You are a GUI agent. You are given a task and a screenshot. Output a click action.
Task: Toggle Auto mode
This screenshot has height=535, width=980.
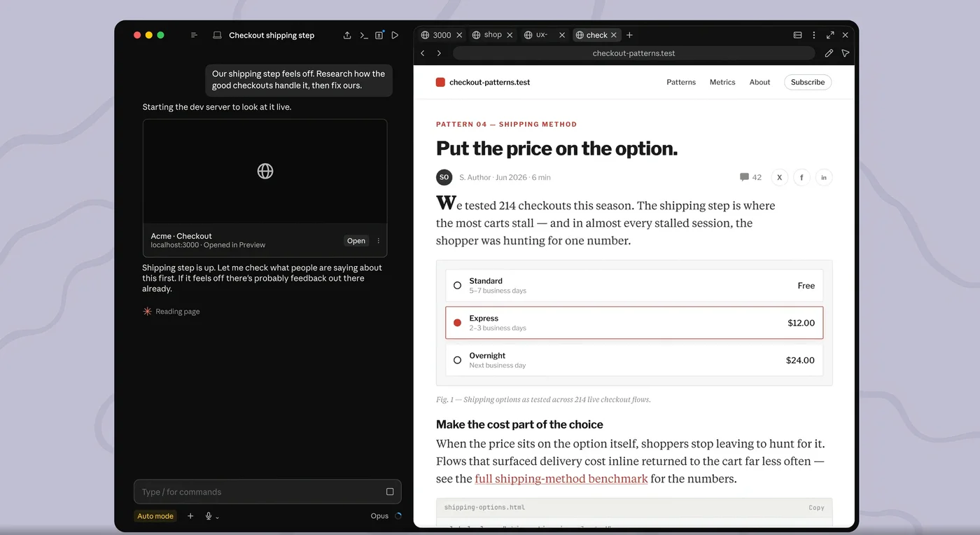155,516
